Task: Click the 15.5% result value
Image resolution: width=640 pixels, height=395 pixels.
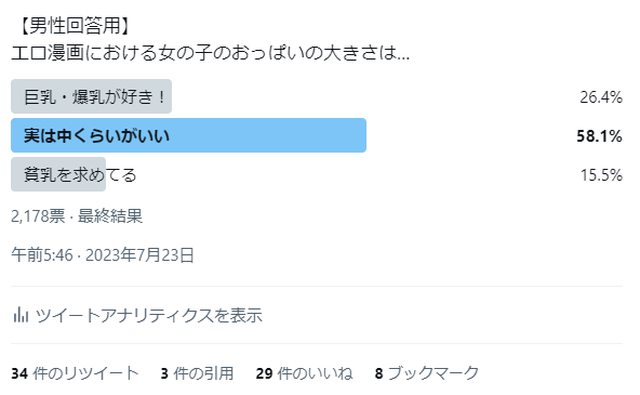Action: tap(601, 175)
